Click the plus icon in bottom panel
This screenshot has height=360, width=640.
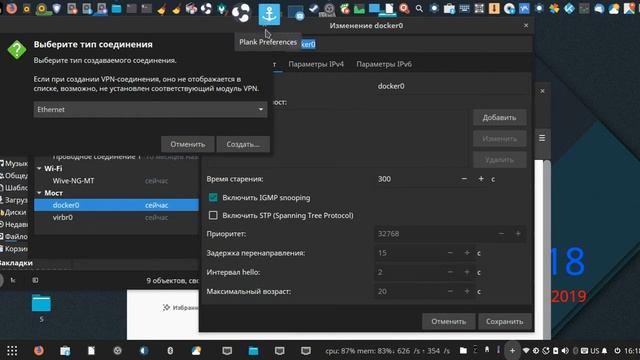pyautogui.click(x=512, y=351)
